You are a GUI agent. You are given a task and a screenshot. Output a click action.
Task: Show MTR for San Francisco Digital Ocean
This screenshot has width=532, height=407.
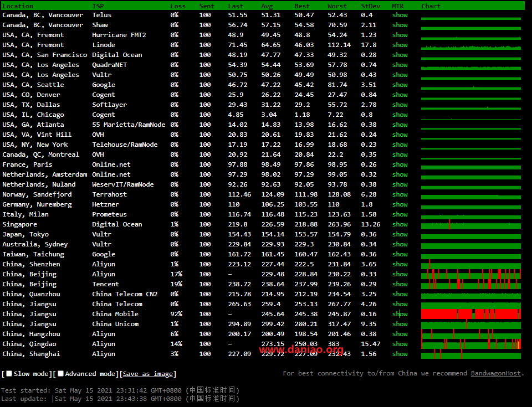[x=400, y=55]
